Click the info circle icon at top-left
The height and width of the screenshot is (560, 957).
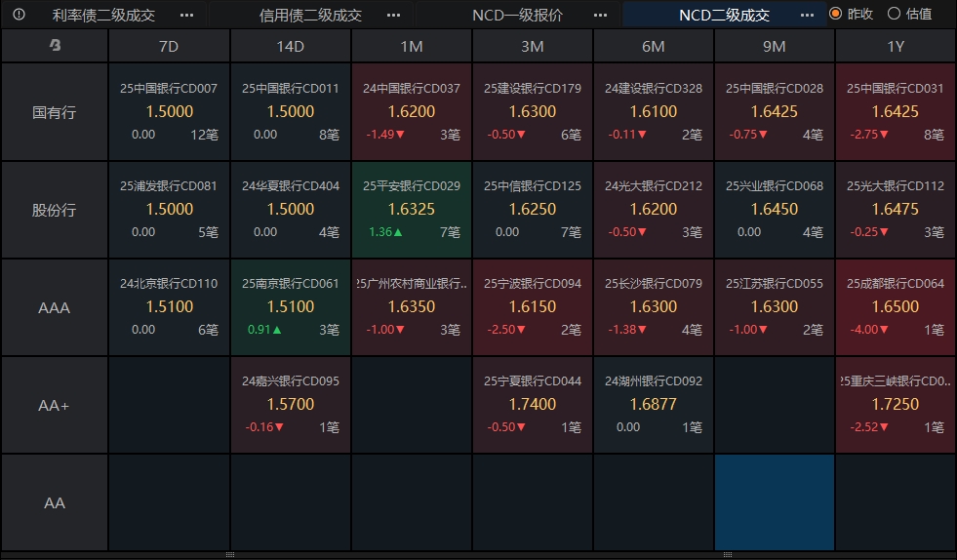point(19,14)
